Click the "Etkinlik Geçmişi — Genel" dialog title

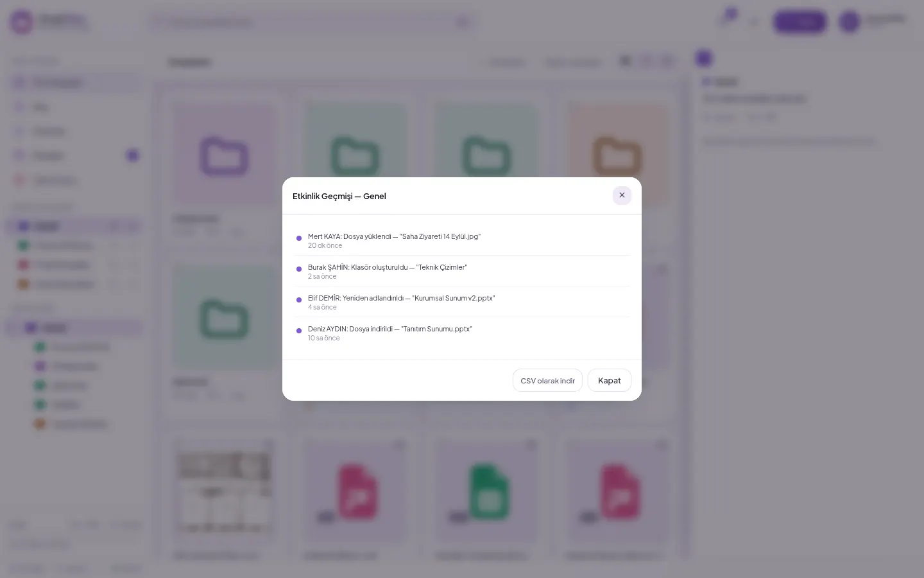[x=339, y=196]
